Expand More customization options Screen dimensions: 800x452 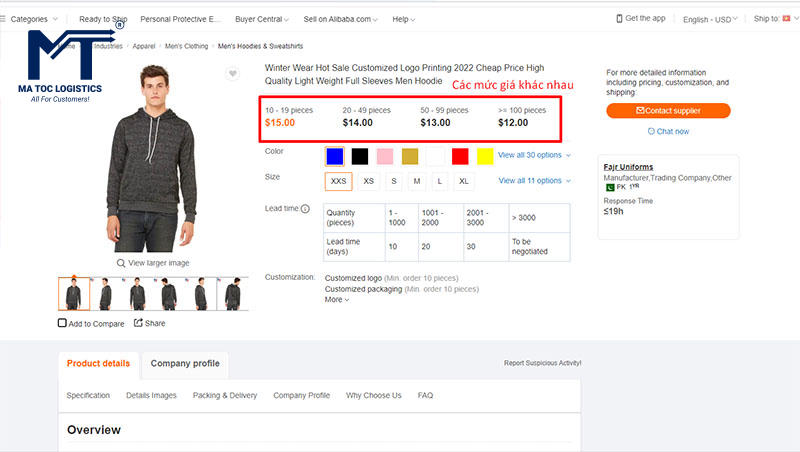[337, 299]
